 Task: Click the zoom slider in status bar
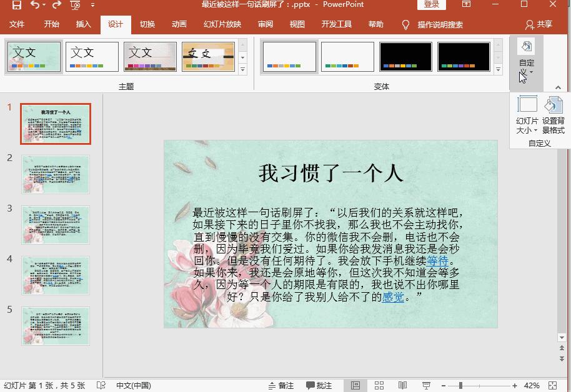pos(461,385)
